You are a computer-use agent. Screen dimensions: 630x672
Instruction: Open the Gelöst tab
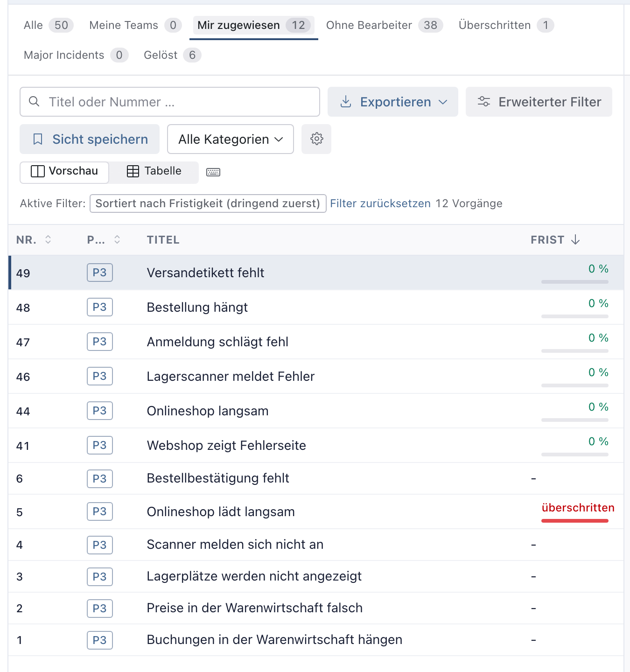[172, 55]
